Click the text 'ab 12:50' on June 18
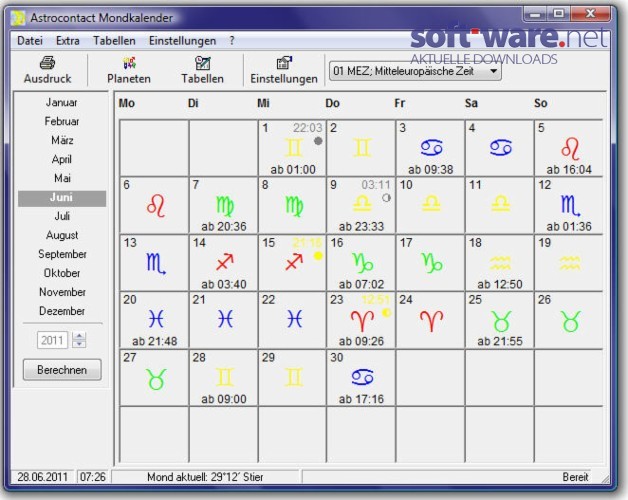The image size is (628, 500). click(500, 284)
